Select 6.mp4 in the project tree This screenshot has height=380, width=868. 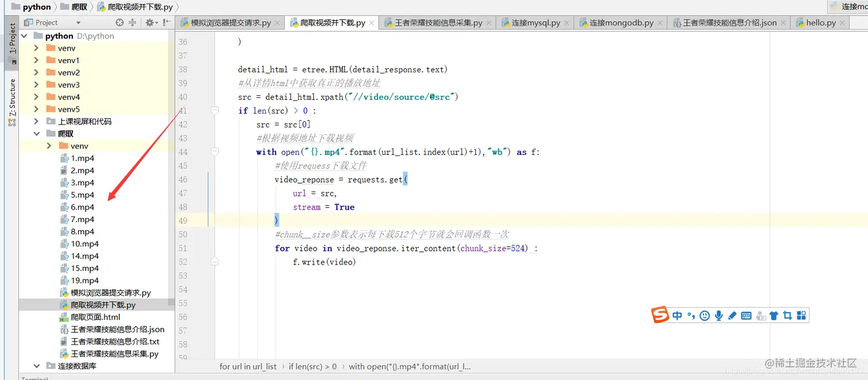82,207
